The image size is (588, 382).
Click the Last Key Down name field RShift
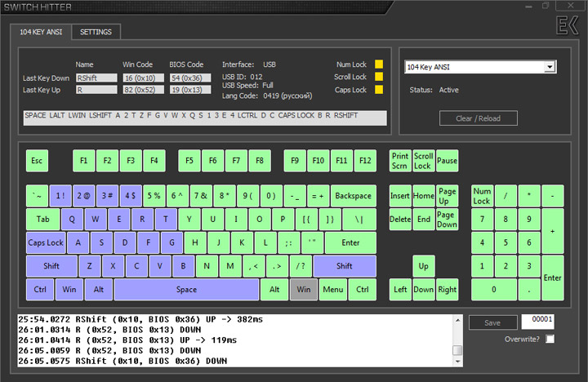96,78
